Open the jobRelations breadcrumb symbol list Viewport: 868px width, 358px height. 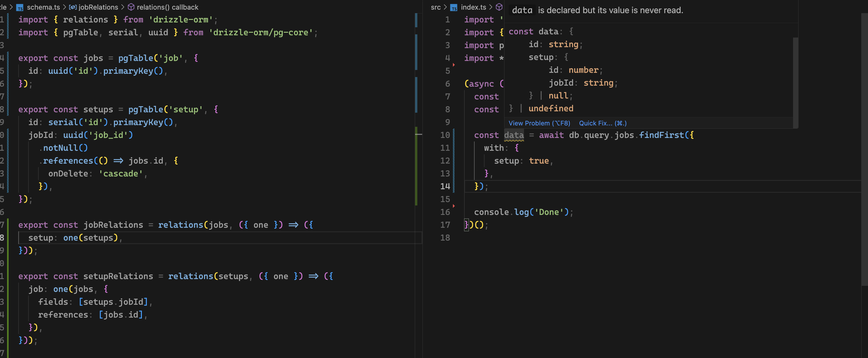(x=98, y=7)
